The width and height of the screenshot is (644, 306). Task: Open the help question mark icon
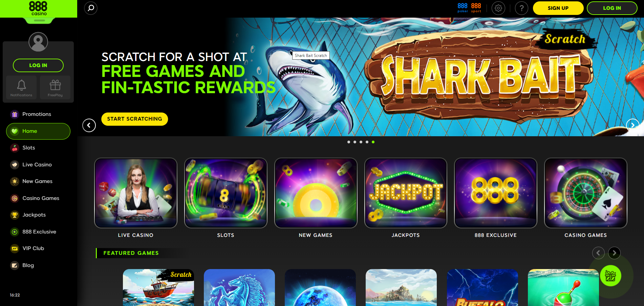pos(521,8)
